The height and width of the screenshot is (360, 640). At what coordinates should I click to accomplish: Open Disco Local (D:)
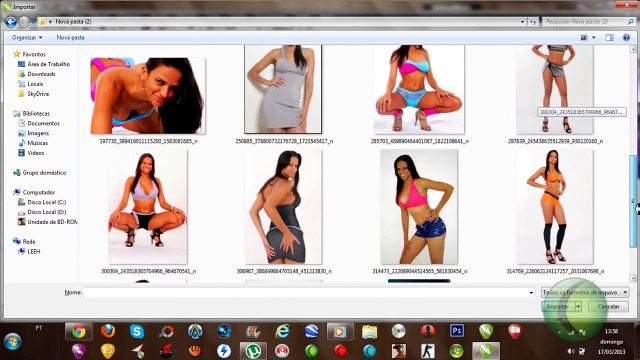pyautogui.click(x=47, y=212)
